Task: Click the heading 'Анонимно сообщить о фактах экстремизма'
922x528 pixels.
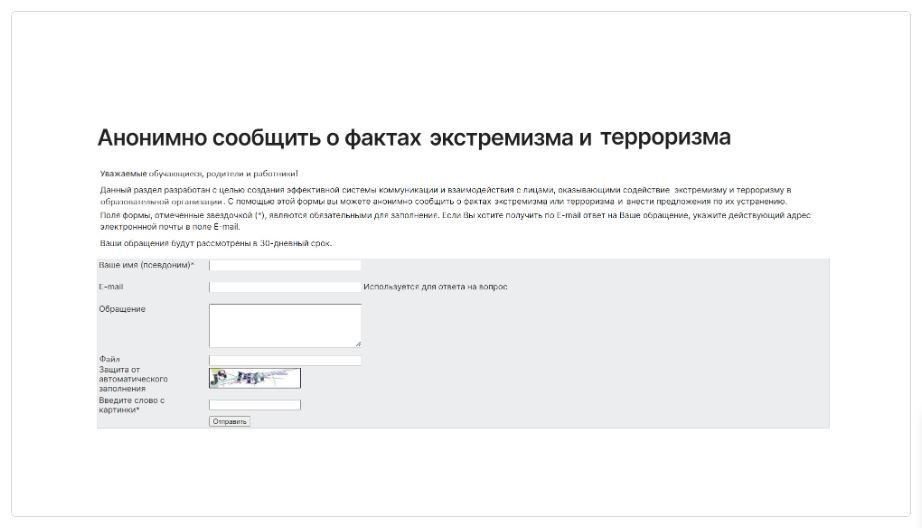Action: coord(413,137)
